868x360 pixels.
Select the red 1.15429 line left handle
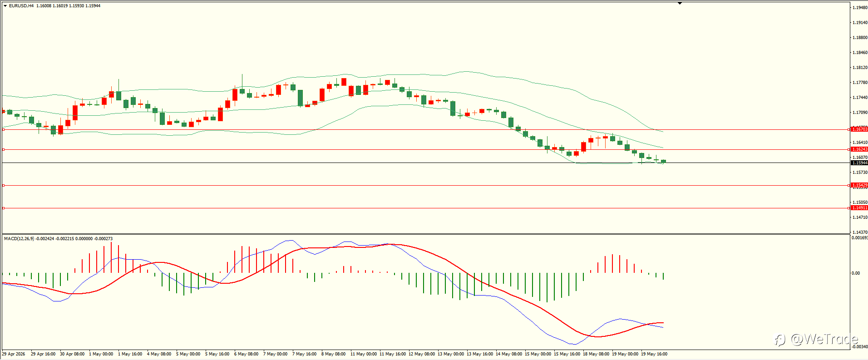click(x=3, y=185)
